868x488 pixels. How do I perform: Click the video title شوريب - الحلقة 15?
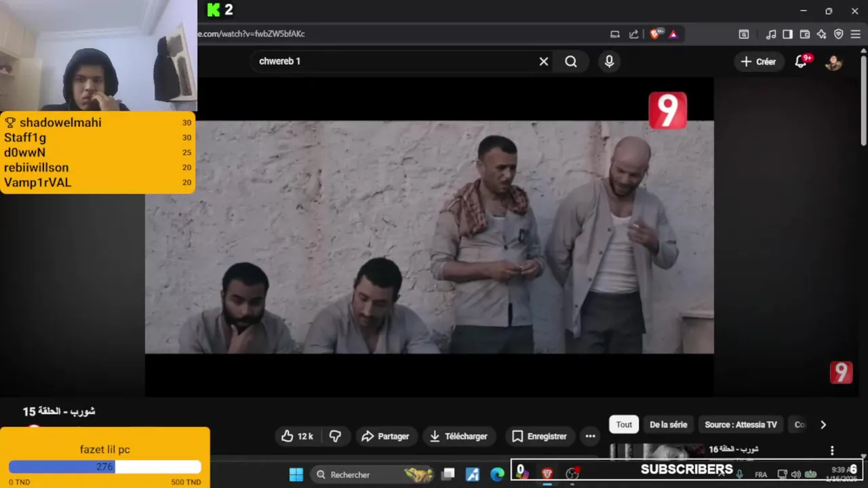[x=59, y=411]
